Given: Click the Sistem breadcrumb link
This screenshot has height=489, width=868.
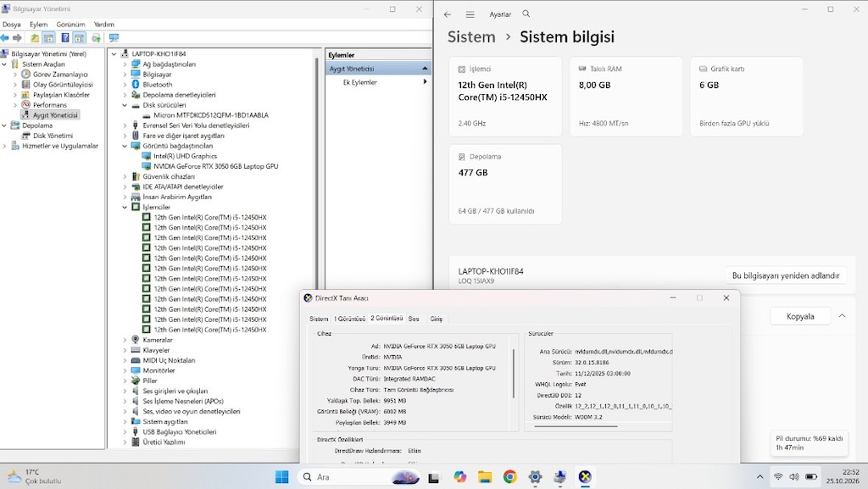Looking at the screenshot, I should click(x=471, y=37).
